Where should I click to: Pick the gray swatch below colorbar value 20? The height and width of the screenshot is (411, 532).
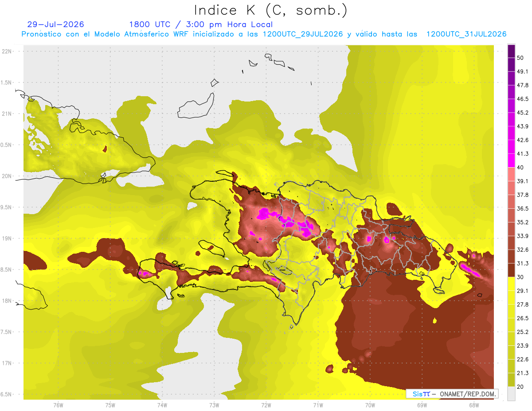point(511,394)
